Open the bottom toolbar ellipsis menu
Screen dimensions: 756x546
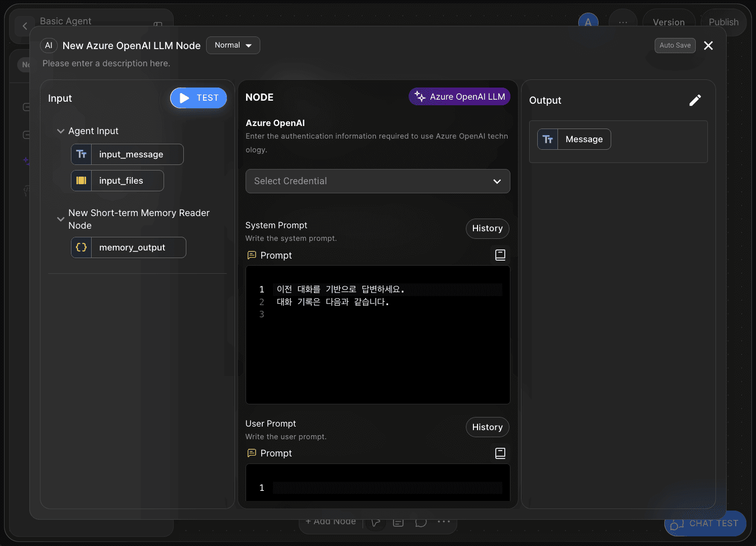(x=444, y=522)
